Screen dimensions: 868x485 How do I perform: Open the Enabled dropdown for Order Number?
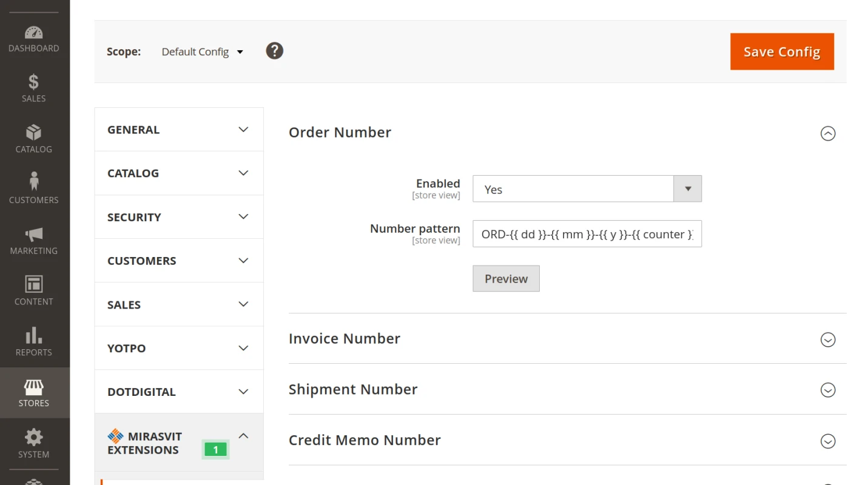687,189
